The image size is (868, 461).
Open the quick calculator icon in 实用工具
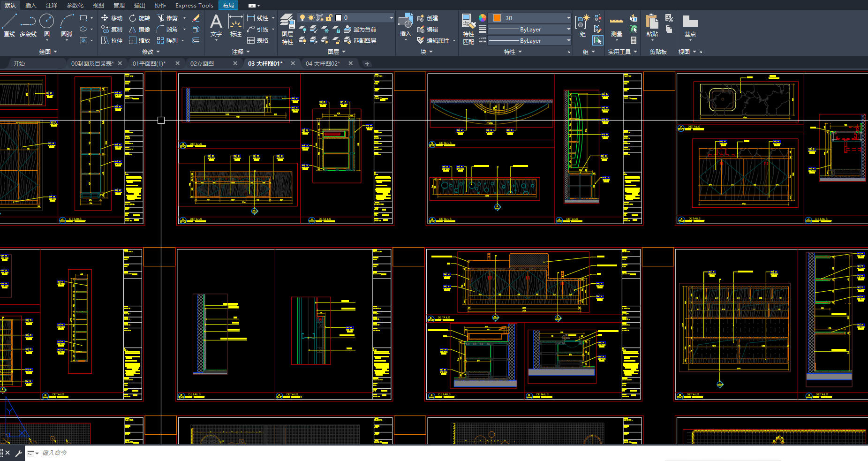coord(633,40)
